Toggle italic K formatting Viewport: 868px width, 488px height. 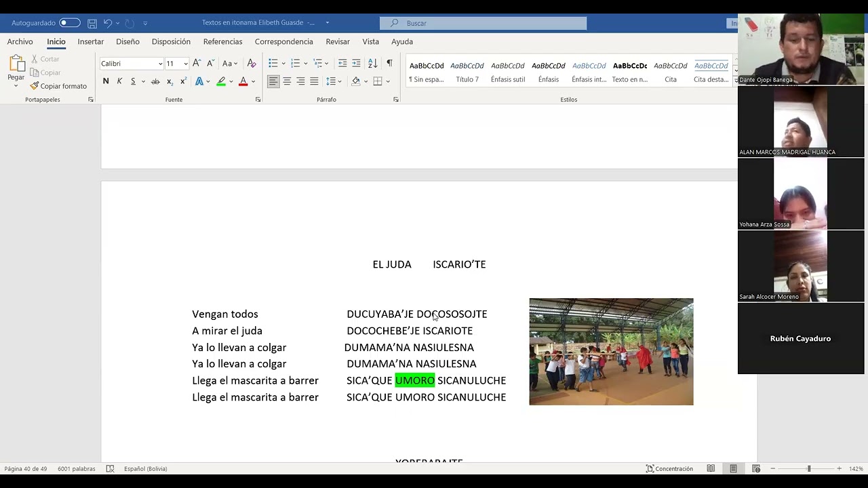pyautogui.click(x=119, y=81)
